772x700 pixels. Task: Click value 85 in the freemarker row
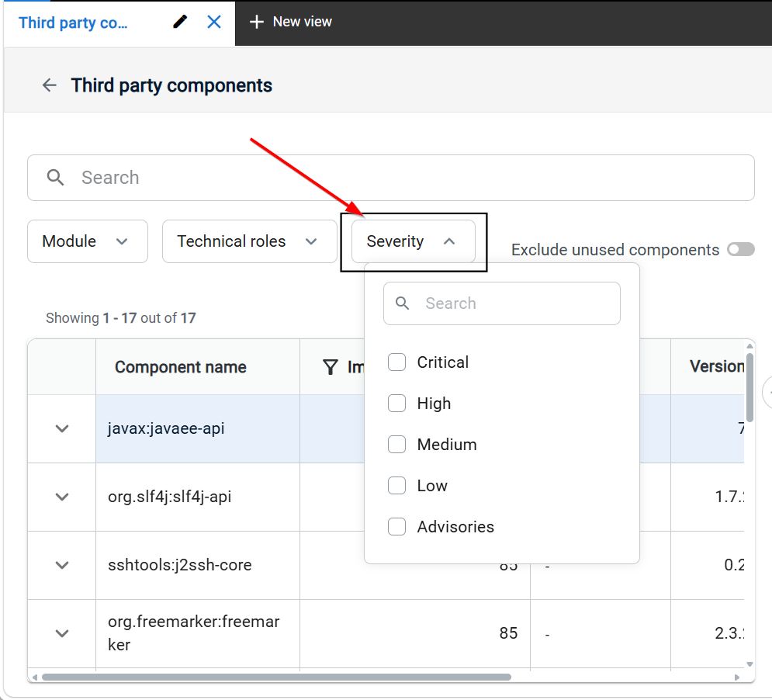click(508, 633)
